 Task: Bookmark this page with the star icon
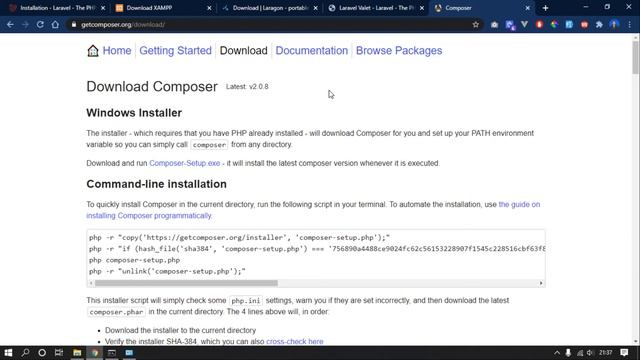coord(476,24)
